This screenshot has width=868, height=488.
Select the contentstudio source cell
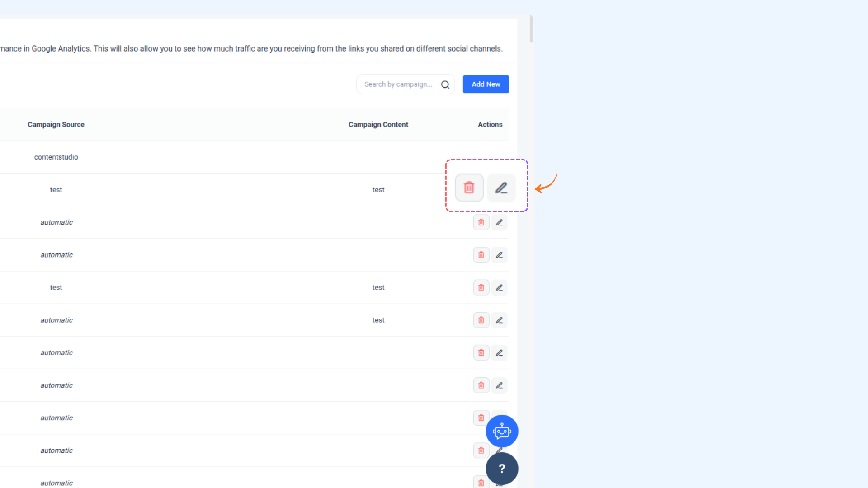tap(56, 157)
